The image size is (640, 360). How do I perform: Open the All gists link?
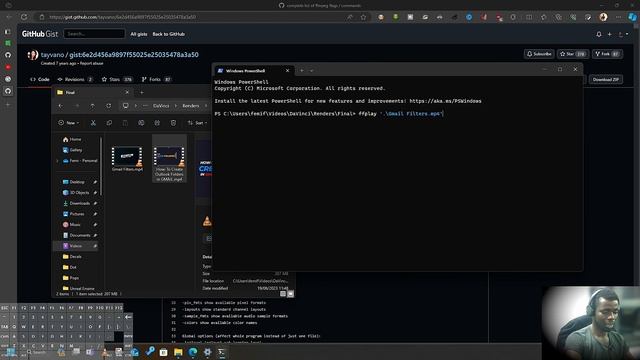pos(138,34)
